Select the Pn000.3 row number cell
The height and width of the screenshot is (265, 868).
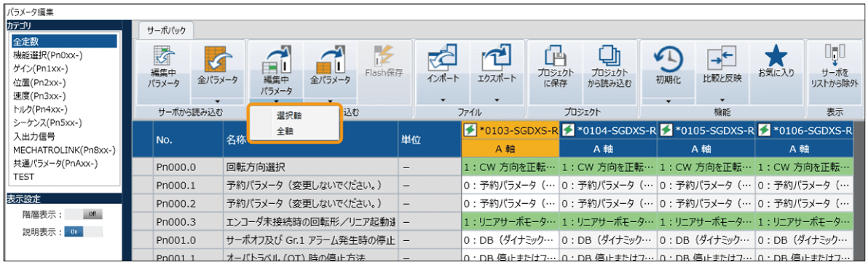pyautogui.click(x=188, y=221)
